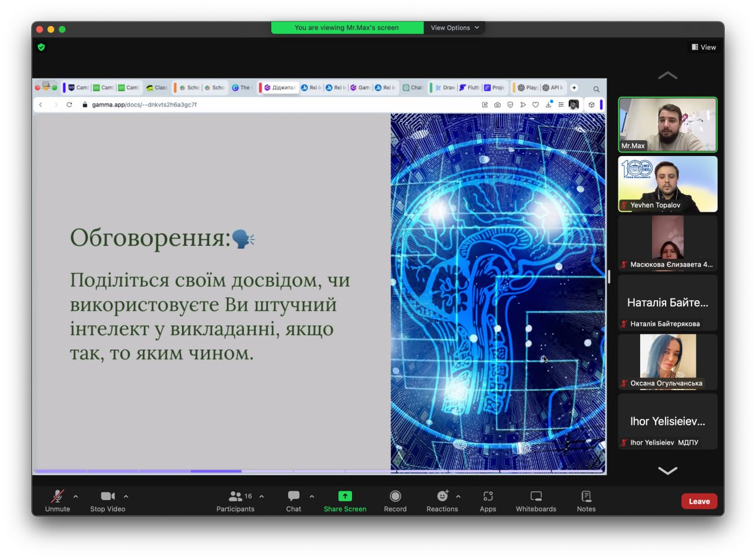
Task: Switch layout using the View button
Action: click(x=704, y=47)
